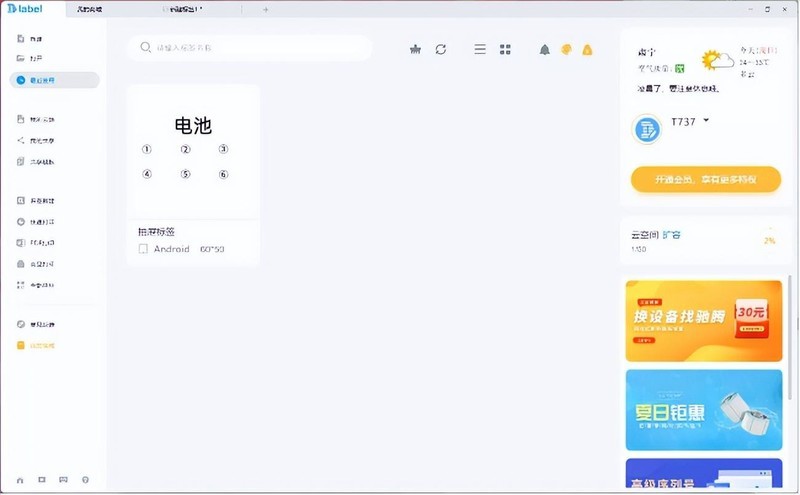Click the stacked pages icon in sidebar
Screen dimensions: 800x495
click(x=20, y=162)
